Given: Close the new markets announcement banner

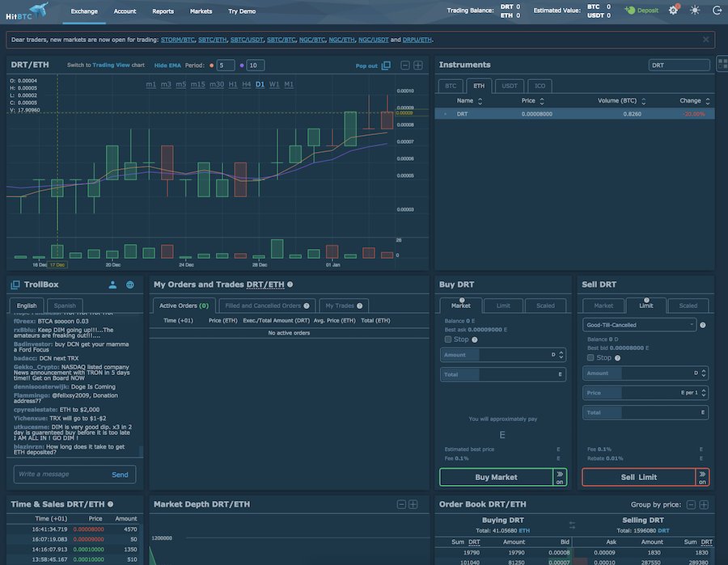Looking at the screenshot, I should pyautogui.click(x=705, y=40).
